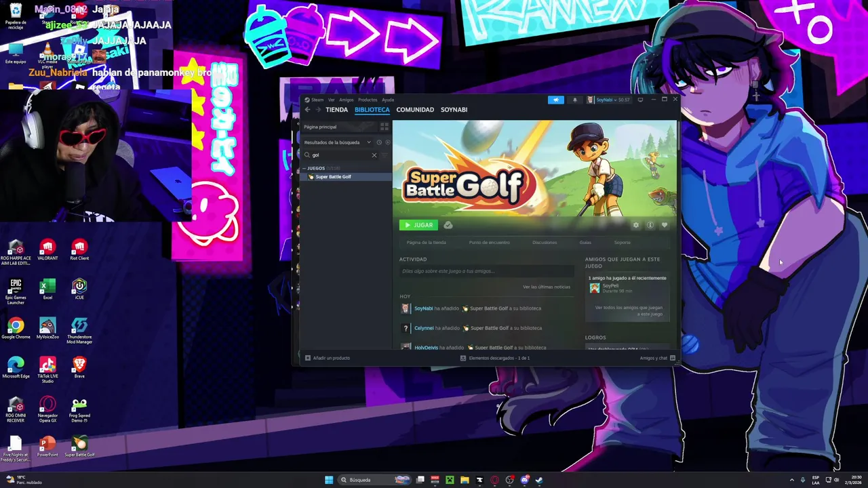Add Super Battle Golf to favorites
The image size is (868, 488).
[x=665, y=225]
